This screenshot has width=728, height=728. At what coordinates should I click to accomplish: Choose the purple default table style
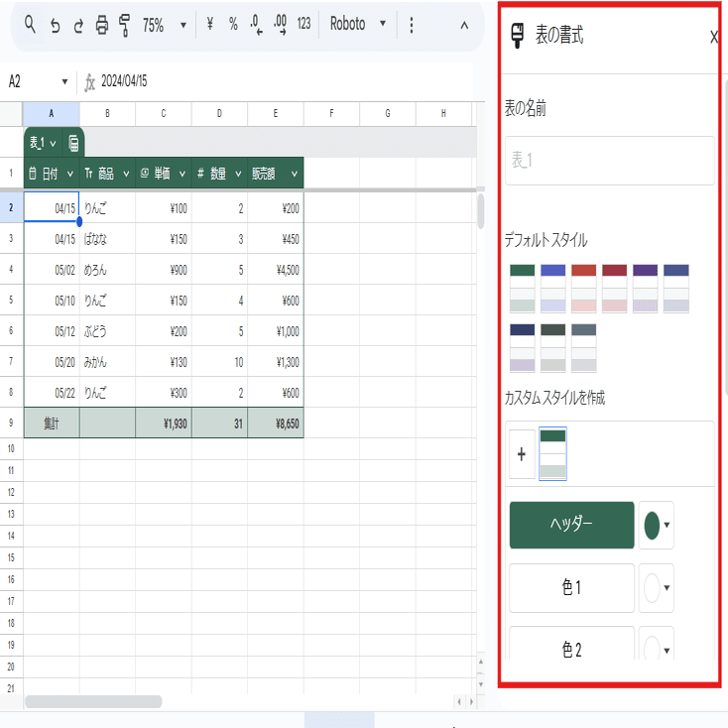tap(646, 288)
